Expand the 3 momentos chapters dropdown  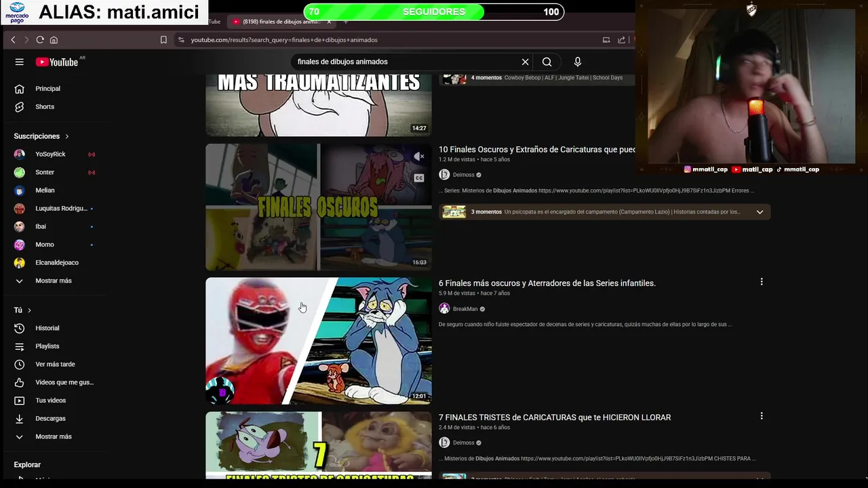click(759, 212)
